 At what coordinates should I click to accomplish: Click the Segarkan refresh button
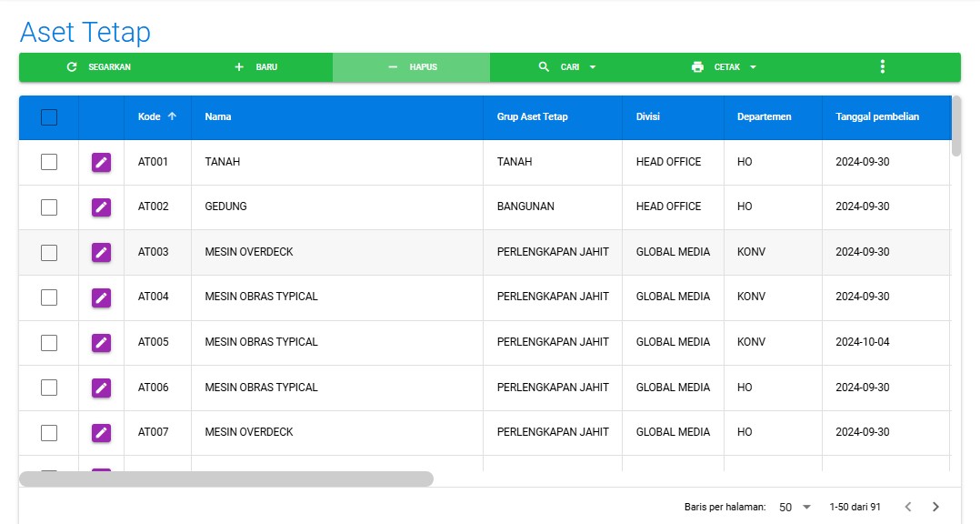[98, 67]
